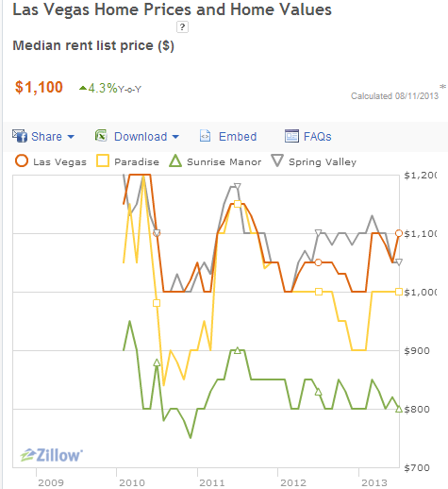Open the FAQs link

[318, 137]
